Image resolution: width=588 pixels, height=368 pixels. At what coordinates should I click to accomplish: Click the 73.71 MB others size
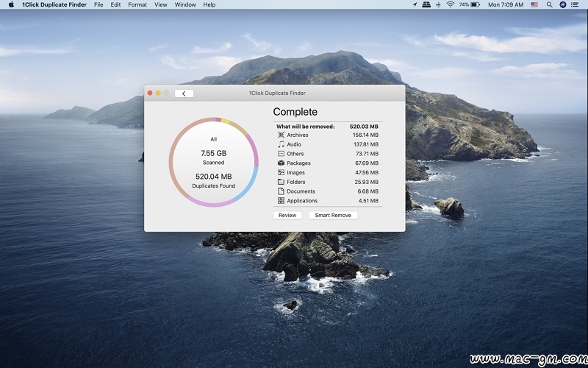(x=367, y=154)
